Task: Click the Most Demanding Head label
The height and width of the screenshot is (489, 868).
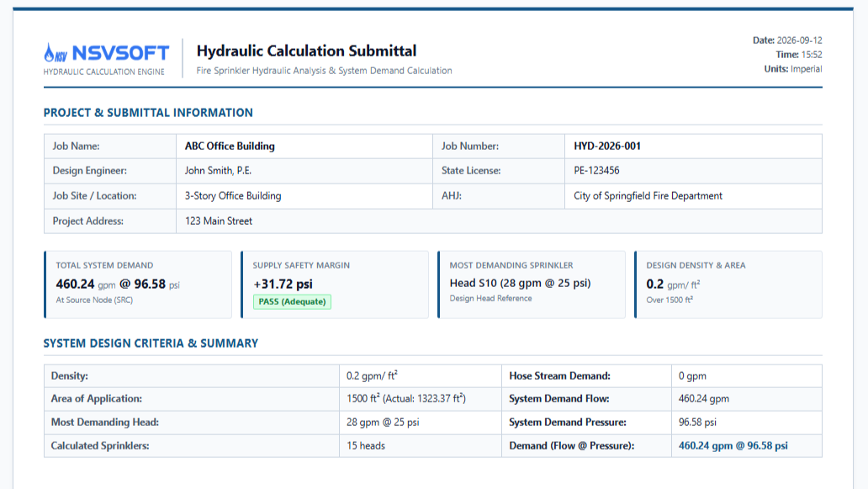Action: coord(104,422)
